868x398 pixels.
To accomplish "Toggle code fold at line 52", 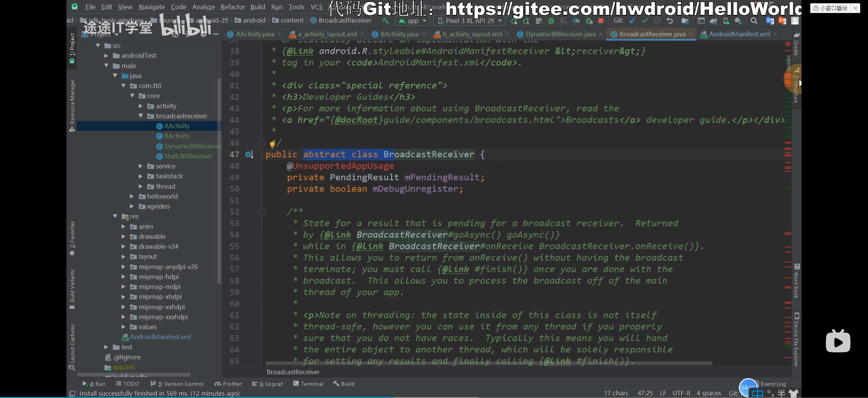I will (x=262, y=212).
